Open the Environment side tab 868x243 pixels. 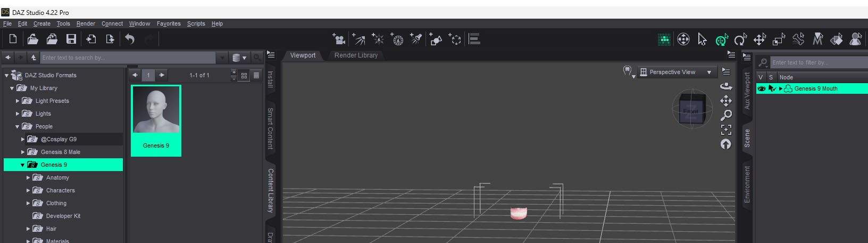tap(747, 184)
